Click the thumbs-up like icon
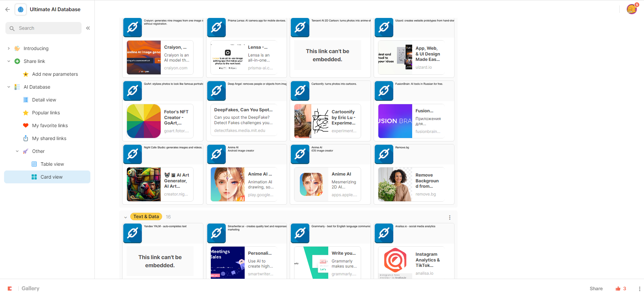 coord(618,289)
